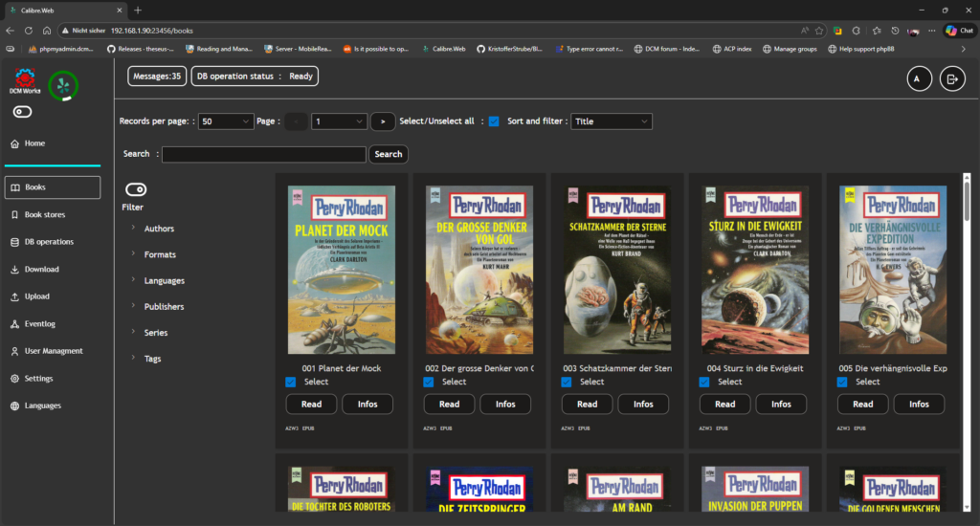Screen dimensions: 980x526
Task: Select the Settings menu item
Action: click(x=38, y=379)
